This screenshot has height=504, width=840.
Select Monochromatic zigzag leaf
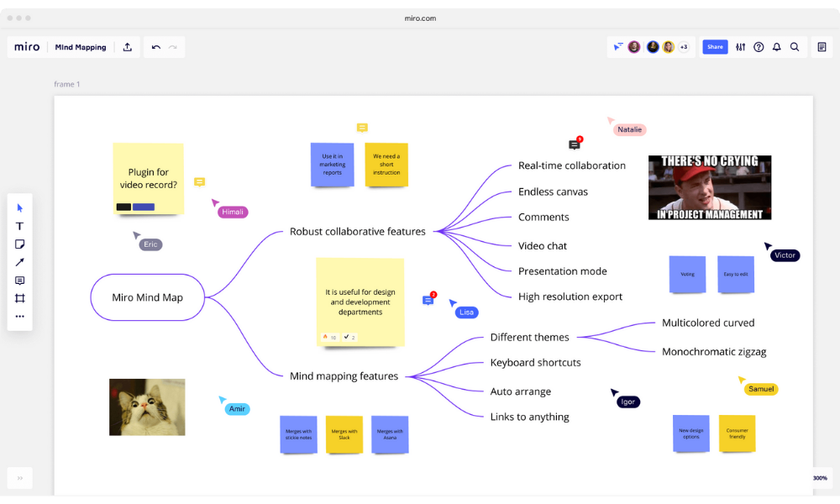click(x=713, y=352)
